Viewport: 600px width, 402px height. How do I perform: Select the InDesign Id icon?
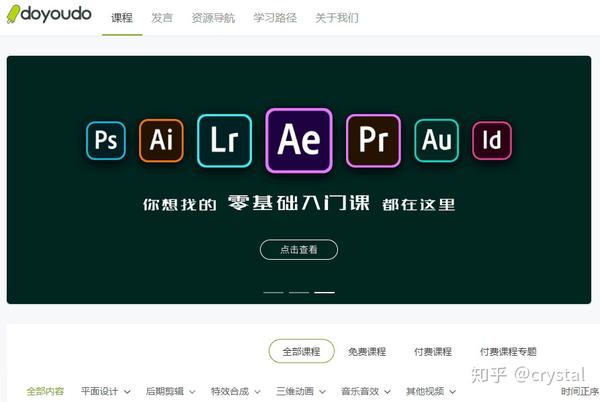point(492,140)
